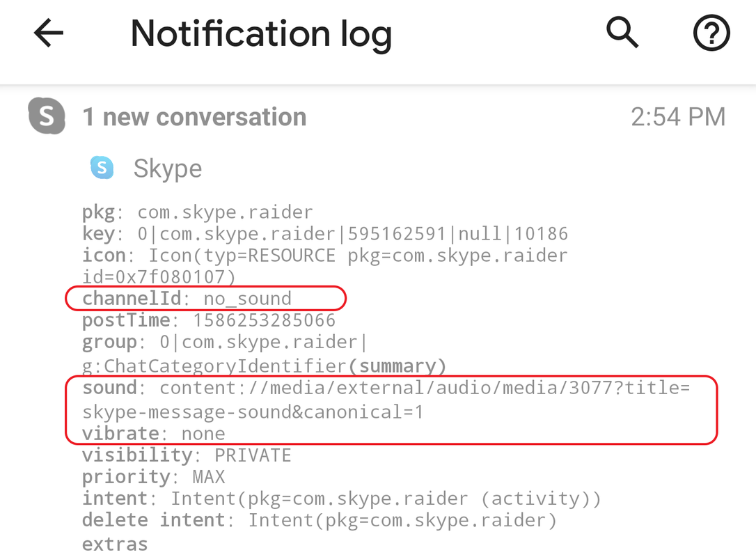Select the channelId: no_sound line
The image size is (756, 557).
187,299
